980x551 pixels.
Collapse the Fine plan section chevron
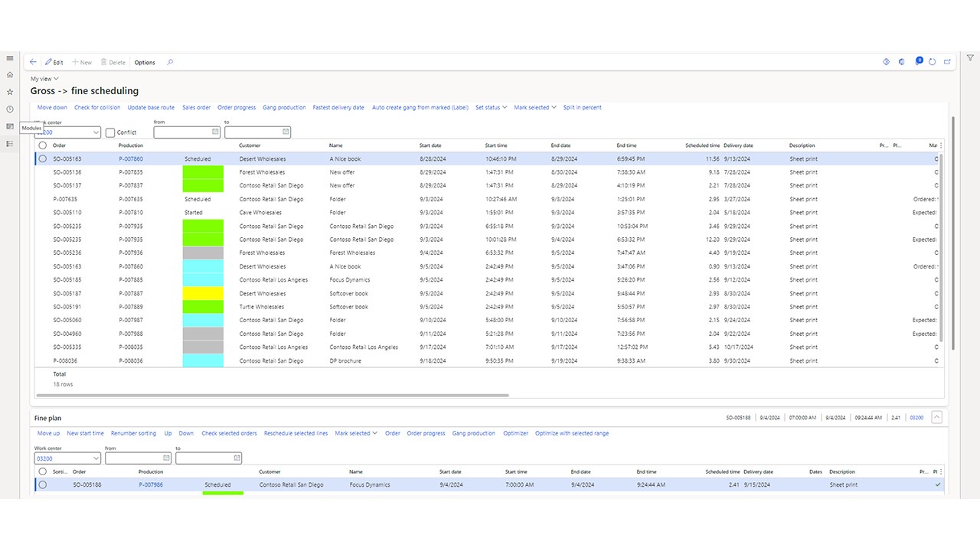coord(938,418)
